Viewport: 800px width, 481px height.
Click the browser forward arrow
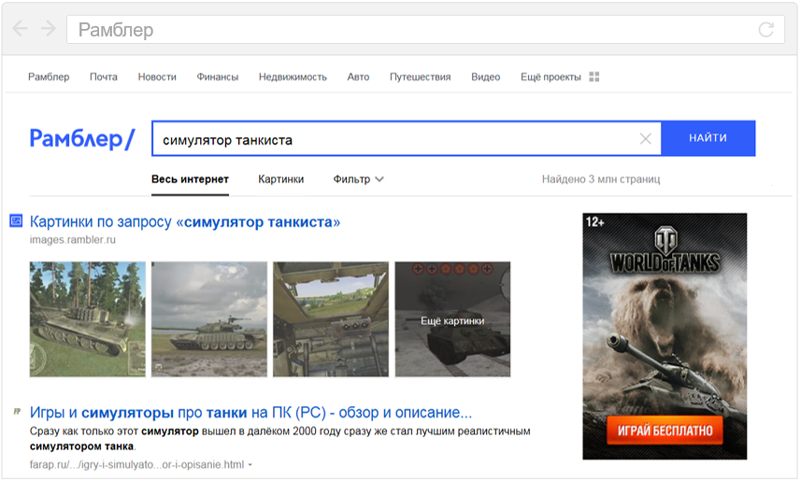tap(48, 29)
